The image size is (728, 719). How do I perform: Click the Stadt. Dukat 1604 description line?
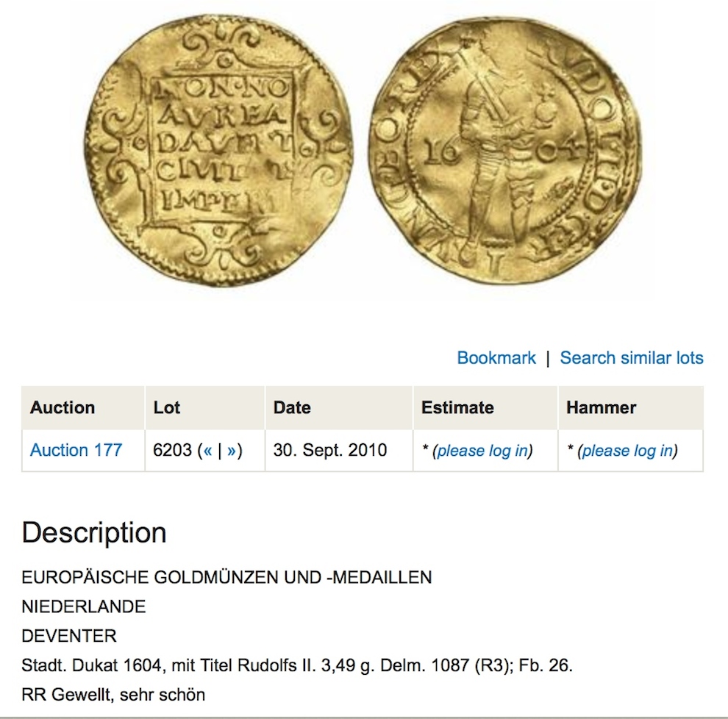pos(297,665)
